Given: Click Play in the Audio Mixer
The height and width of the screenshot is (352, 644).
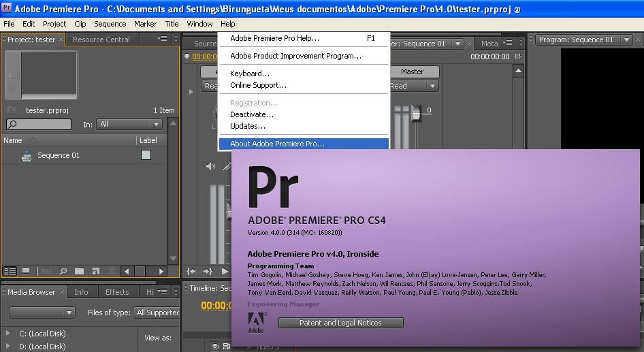Looking at the screenshot, I should (x=224, y=271).
